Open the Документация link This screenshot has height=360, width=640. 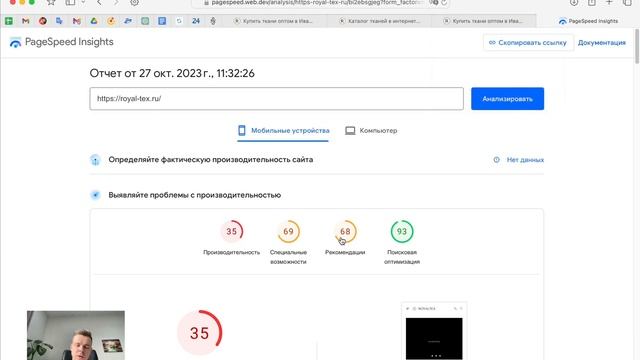click(602, 42)
